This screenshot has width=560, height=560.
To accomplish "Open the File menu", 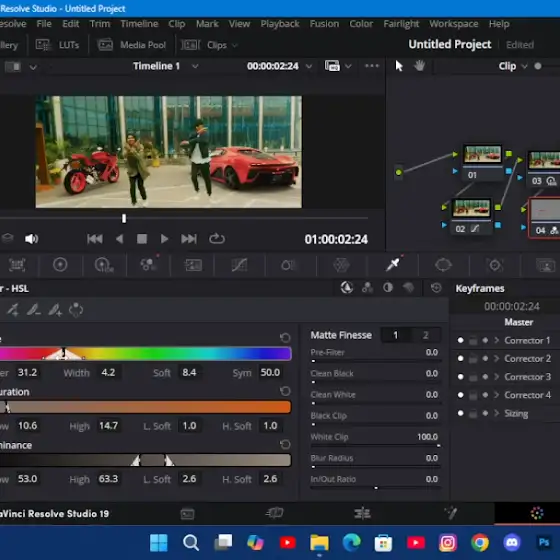I will pos(44,24).
